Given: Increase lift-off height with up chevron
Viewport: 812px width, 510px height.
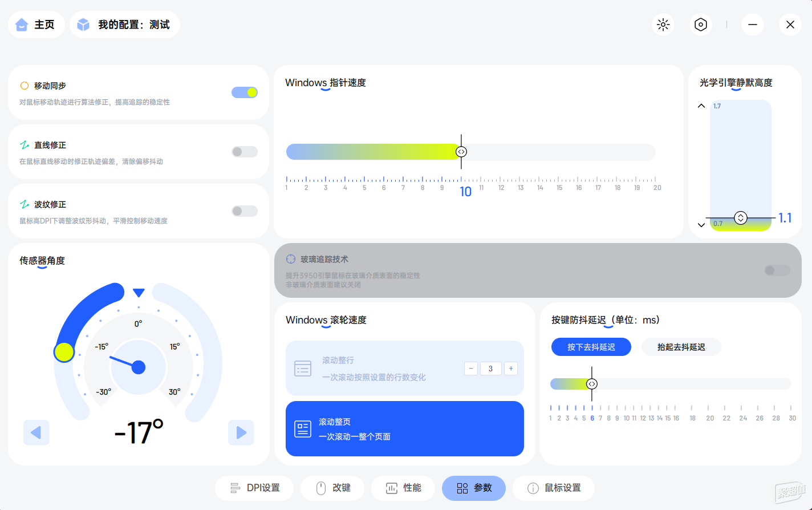Looking at the screenshot, I should coord(701,106).
